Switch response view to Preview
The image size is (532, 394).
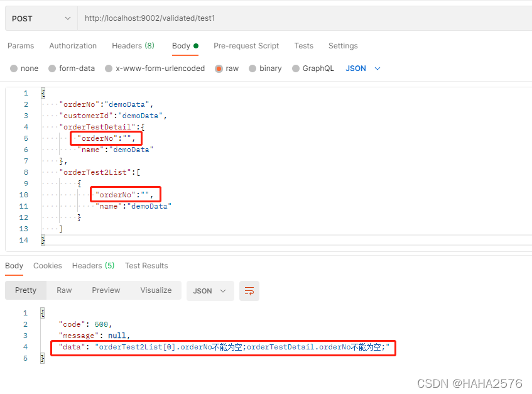[x=106, y=290]
